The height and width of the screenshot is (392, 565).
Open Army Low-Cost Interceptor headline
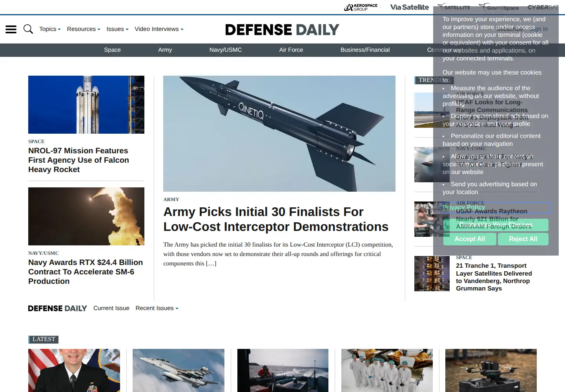(x=276, y=219)
